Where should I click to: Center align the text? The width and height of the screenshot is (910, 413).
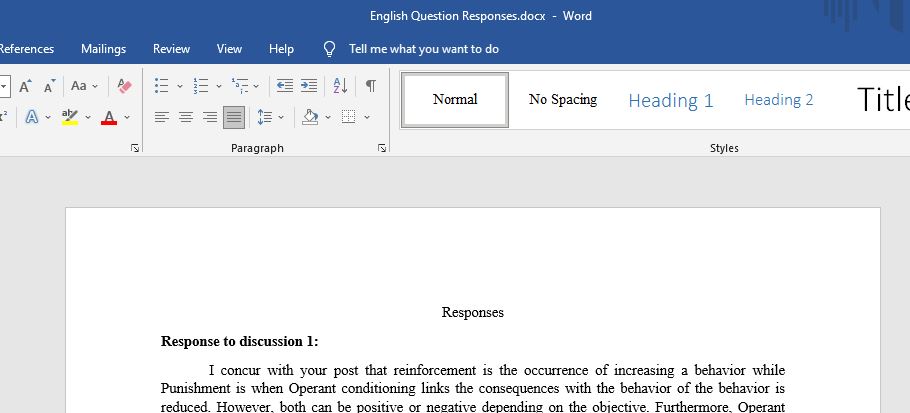[186, 117]
